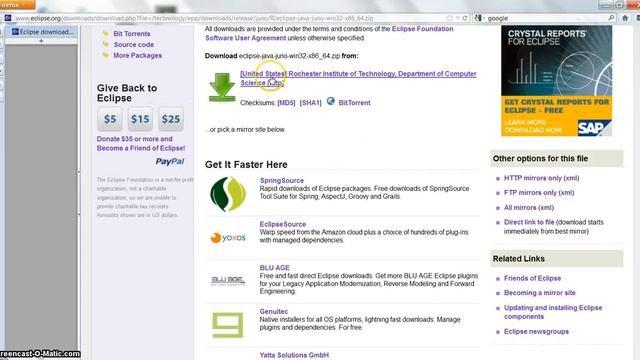Viewport: 640px width, 360px height.
Task: Open HTTP mirrors only (xml) link
Action: point(541,178)
